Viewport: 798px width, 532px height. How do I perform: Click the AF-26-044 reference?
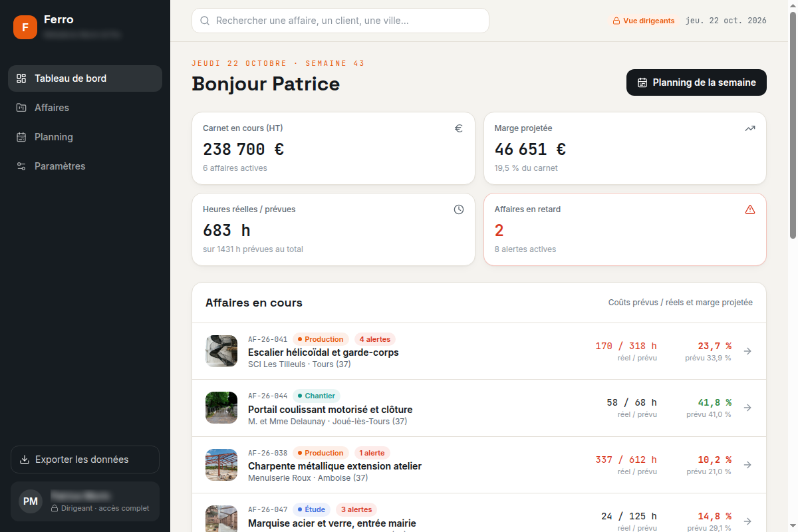coord(268,396)
